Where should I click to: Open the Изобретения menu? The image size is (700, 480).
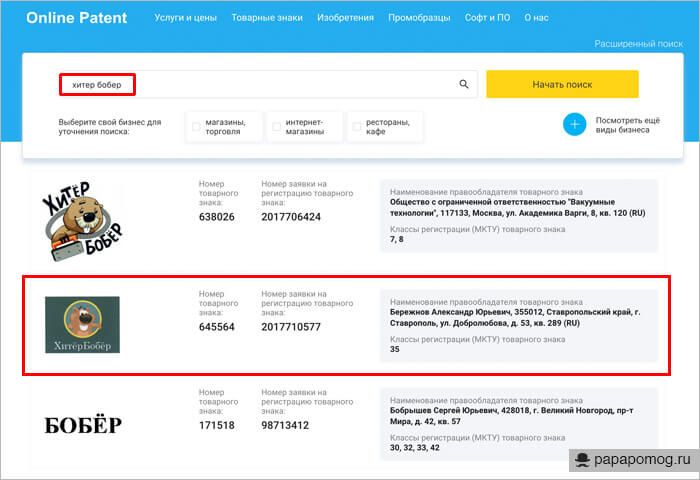pyautogui.click(x=346, y=18)
